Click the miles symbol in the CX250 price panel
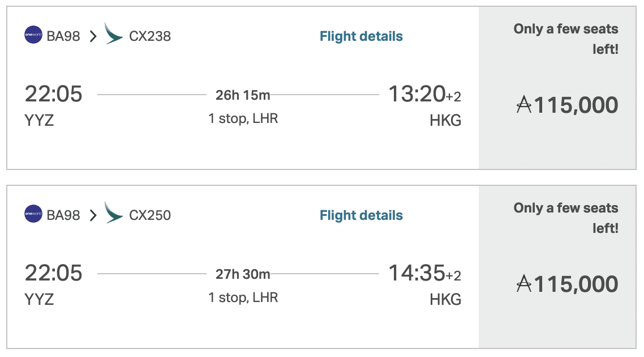Viewport: 644px width, 357px height. pos(523,284)
